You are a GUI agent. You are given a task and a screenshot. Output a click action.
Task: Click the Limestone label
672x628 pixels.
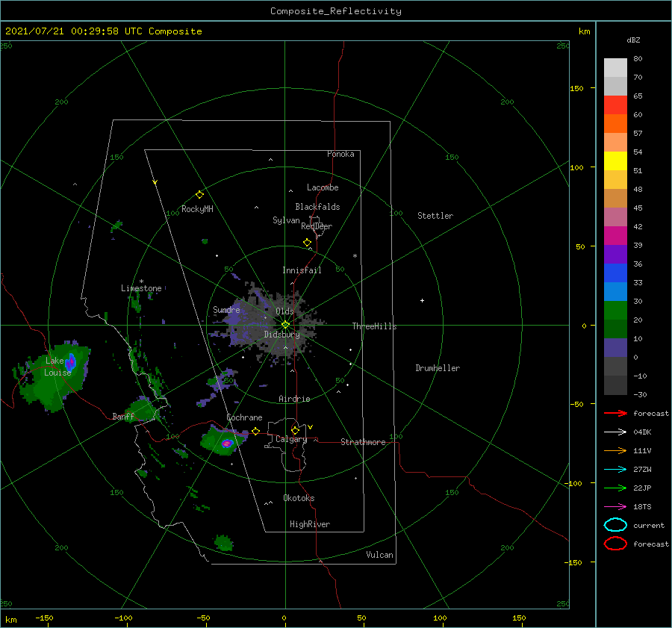[x=141, y=288]
